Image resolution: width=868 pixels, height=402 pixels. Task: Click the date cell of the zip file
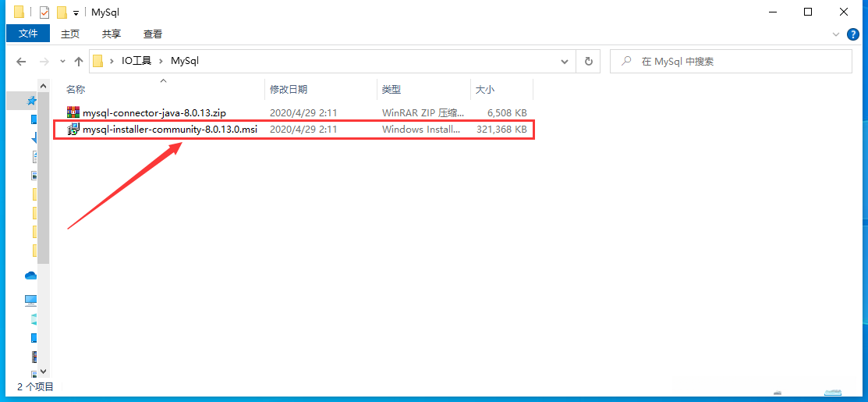tap(303, 113)
